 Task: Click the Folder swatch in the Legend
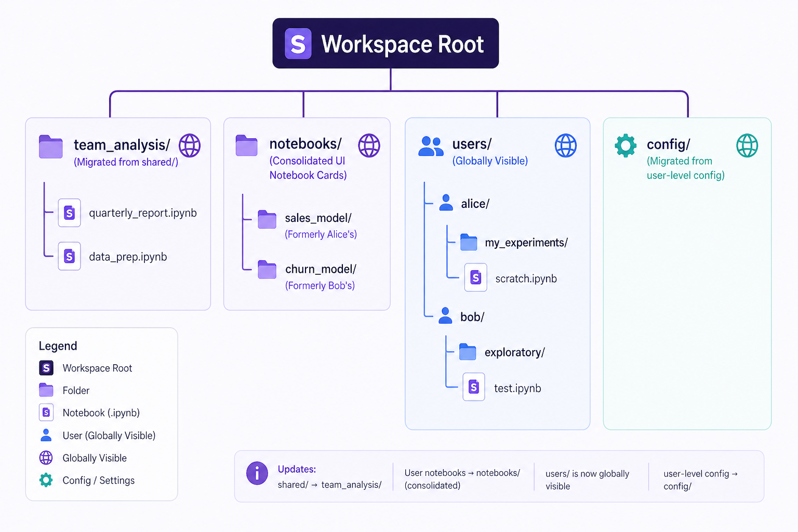click(x=46, y=390)
